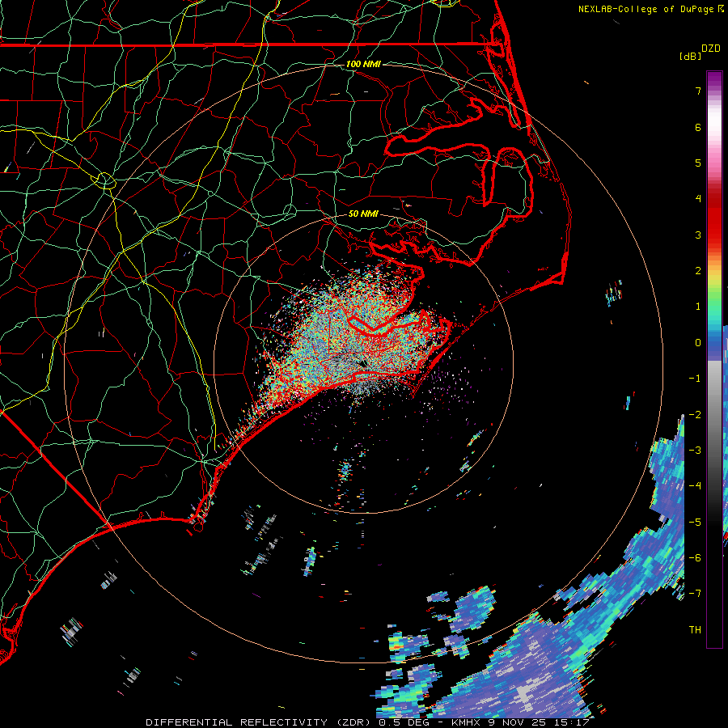Click the scale value 5
This screenshot has width=728, height=728.
(698, 163)
